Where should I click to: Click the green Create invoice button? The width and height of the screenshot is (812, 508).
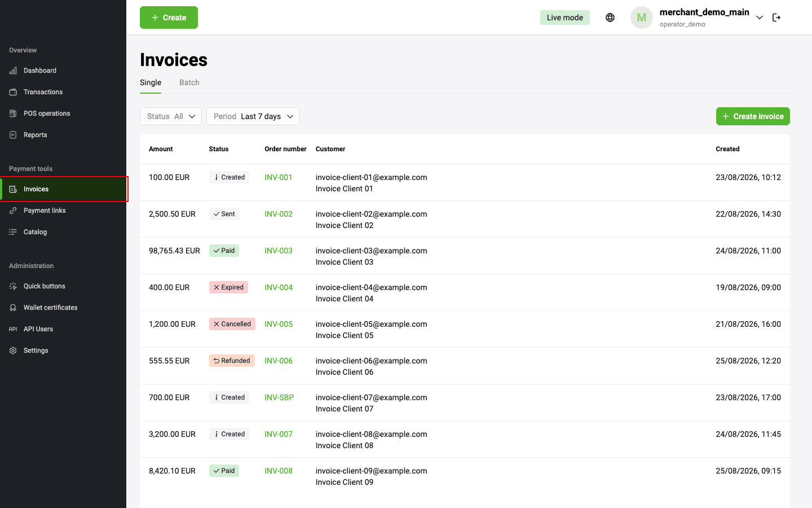tap(753, 116)
